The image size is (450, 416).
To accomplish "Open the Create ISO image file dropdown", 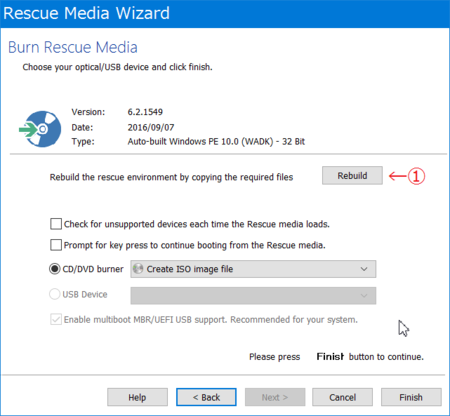I will click(x=253, y=269).
